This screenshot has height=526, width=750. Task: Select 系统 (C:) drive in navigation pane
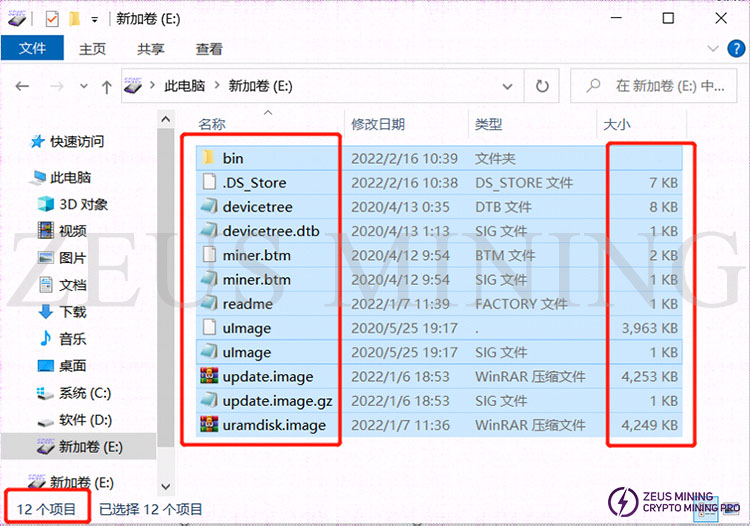(x=74, y=393)
